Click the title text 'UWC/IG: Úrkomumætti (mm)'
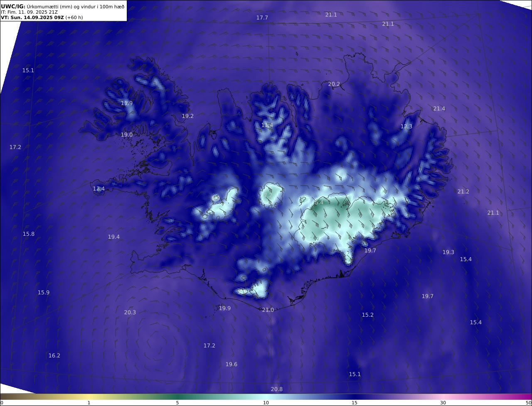The image size is (532, 406). pos(37,6)
